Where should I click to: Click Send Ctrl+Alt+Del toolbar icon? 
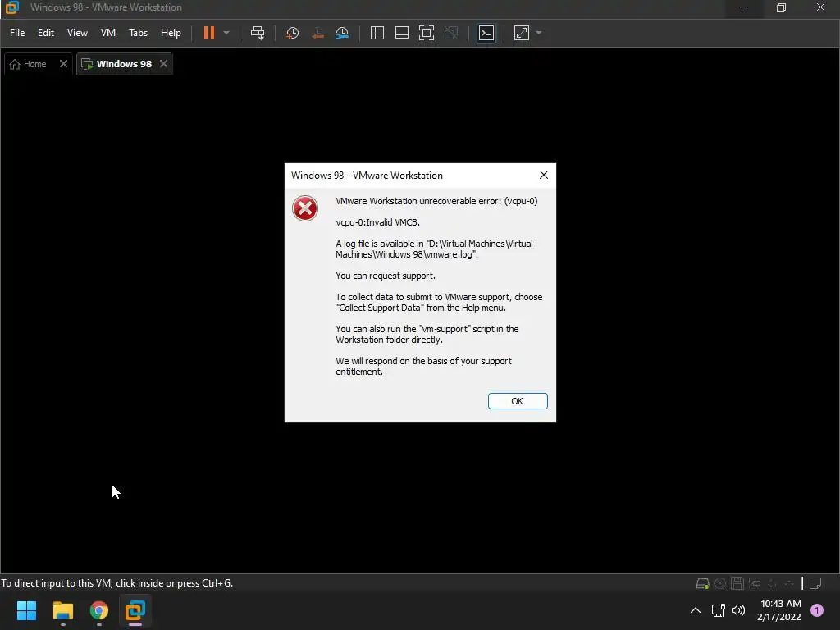click(x=258, y=33)
